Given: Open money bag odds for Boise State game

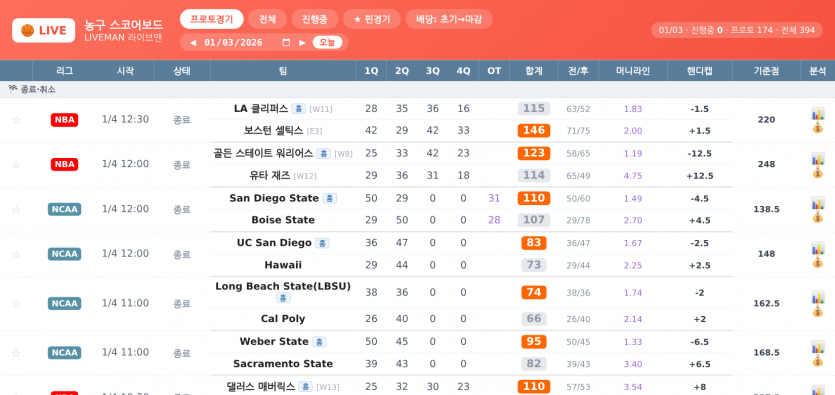Looking at the screenshot, I should point(817,217).
